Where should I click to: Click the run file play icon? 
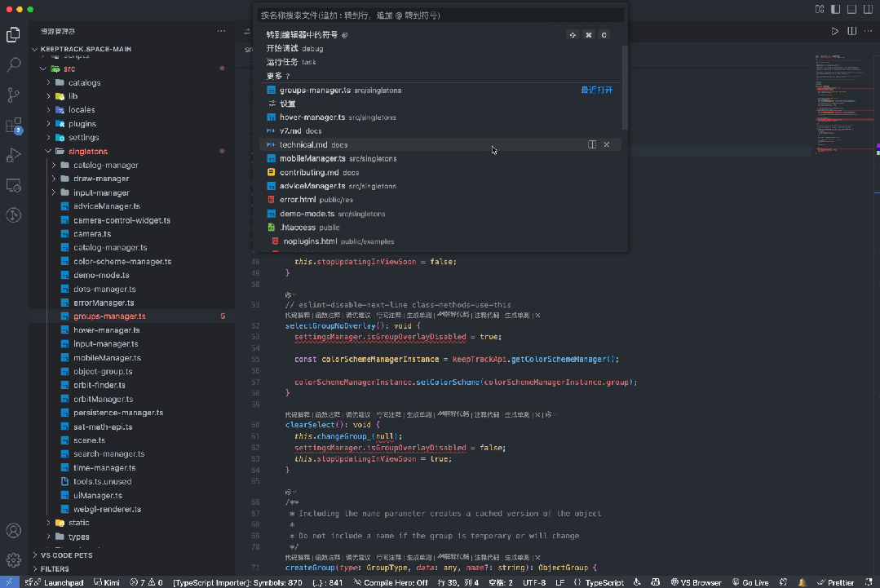pos(835,32)
